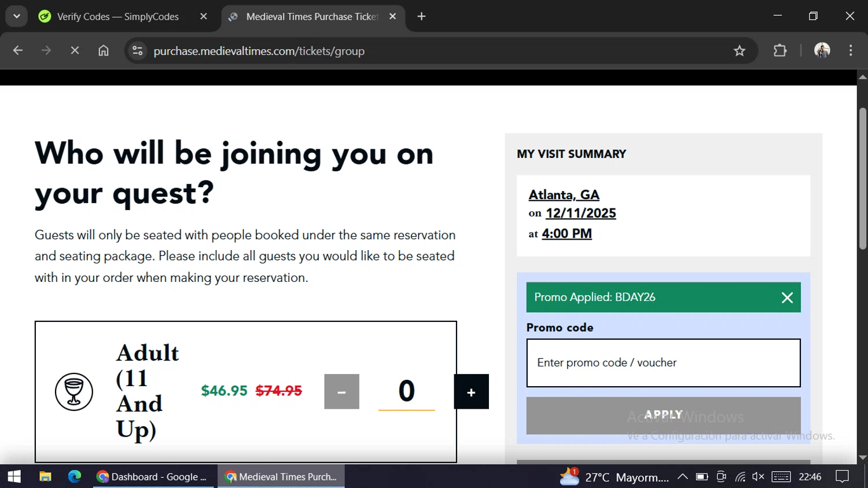
Task: Change location Atlanta, GA link
Action: 564,195
